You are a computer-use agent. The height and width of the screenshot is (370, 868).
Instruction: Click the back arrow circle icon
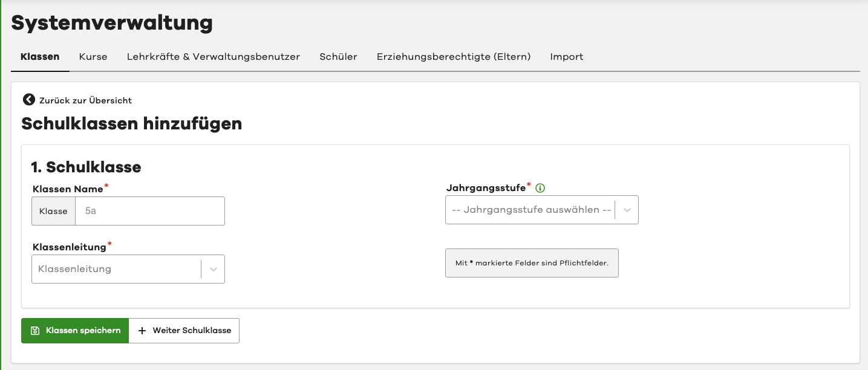tap(28, 100)
